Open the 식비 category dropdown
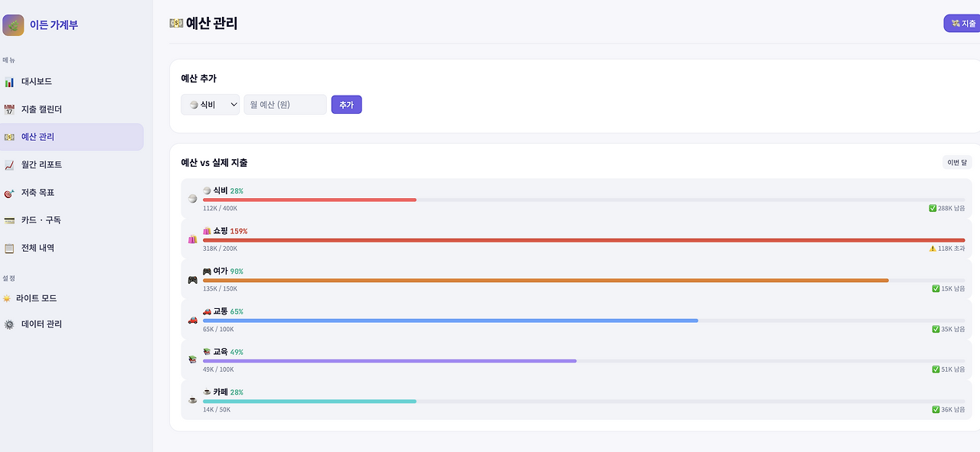Screen dimensions: 980x452 point(211,105)
